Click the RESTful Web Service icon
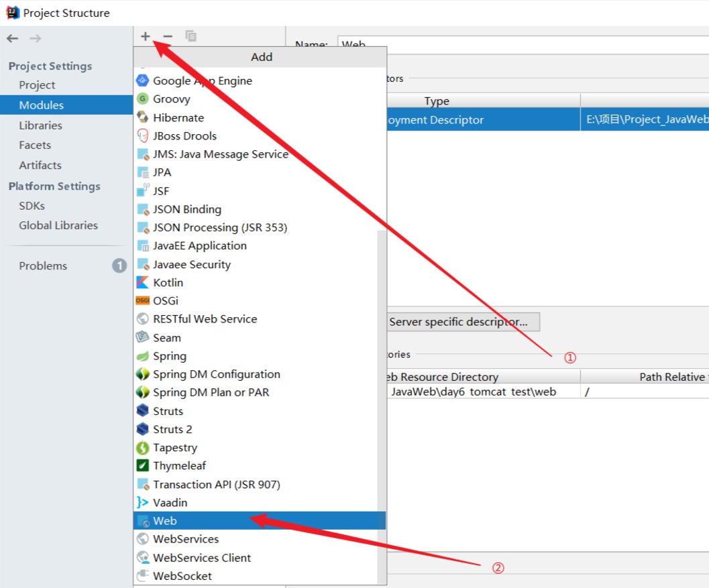This screenshot has height=588, width=709. (142, 319)
